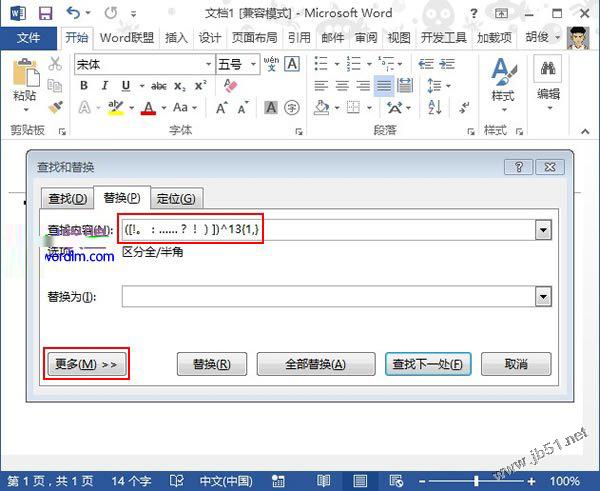Click the Undo arrow icon

tap(73, 13)
